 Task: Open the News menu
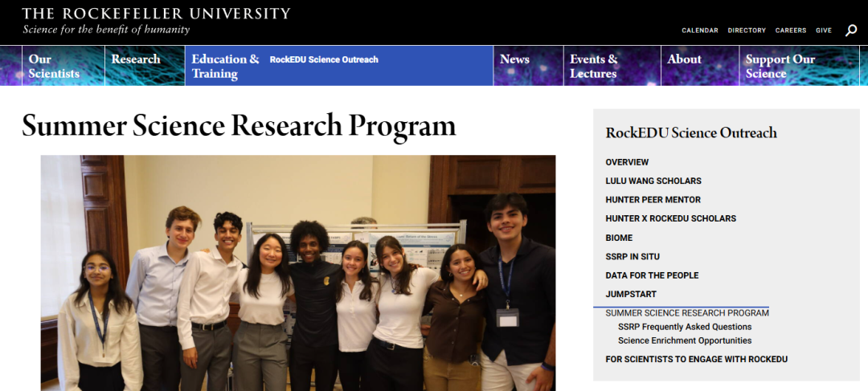pos(528,66)
